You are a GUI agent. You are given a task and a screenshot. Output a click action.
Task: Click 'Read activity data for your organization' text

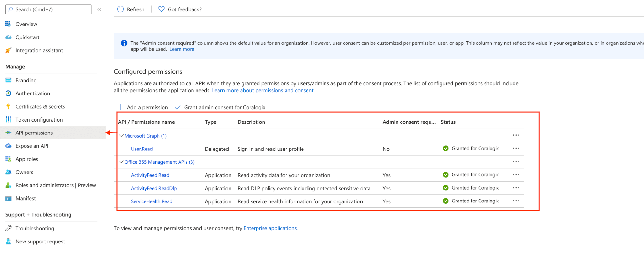(x=284, y=175)
